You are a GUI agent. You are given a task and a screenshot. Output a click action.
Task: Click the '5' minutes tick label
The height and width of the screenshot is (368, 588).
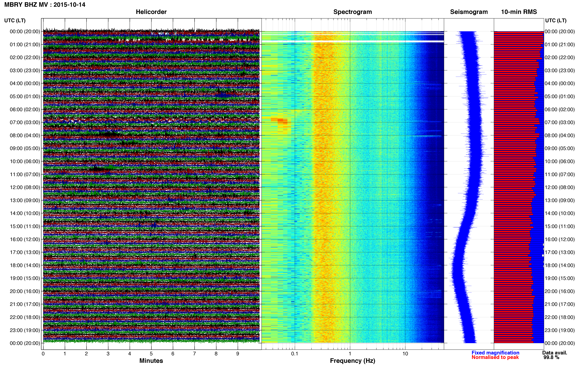151,354
